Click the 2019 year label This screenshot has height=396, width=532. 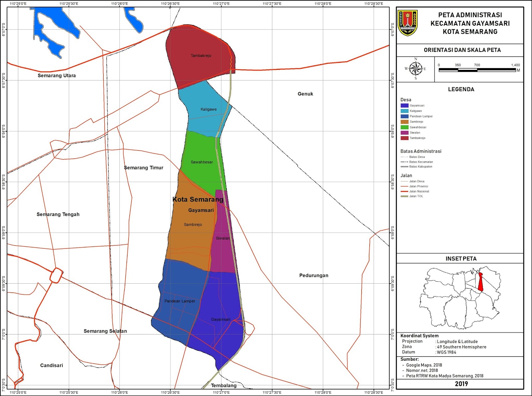(x=461, y=384)
